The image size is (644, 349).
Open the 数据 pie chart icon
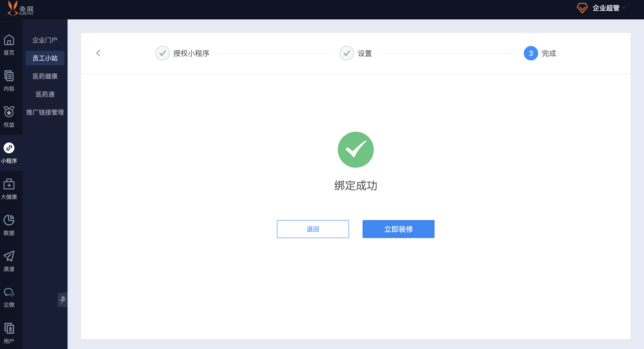click(9, 220)
